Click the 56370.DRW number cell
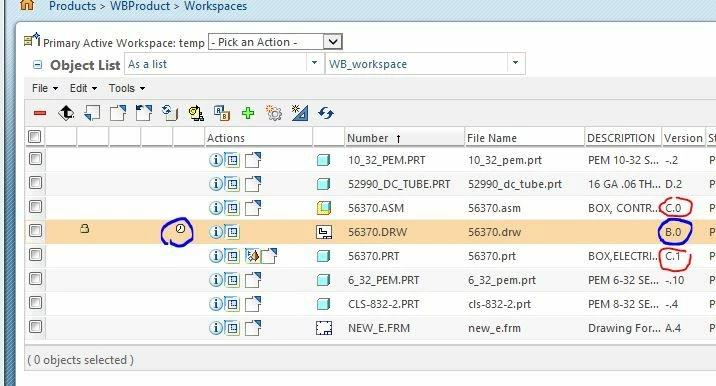This screenshot has width=716, height=386. (377, 232)
